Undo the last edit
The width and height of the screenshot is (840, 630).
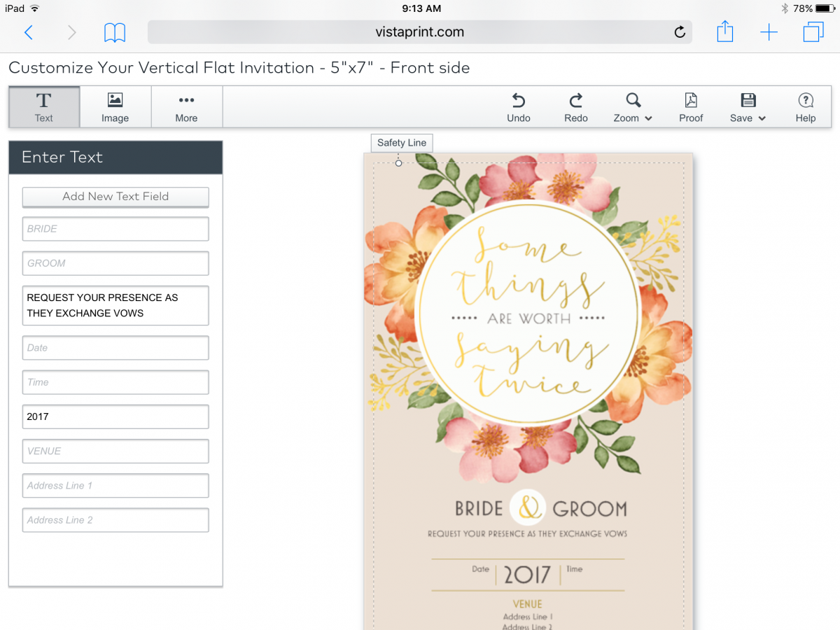tap(519, 107)
